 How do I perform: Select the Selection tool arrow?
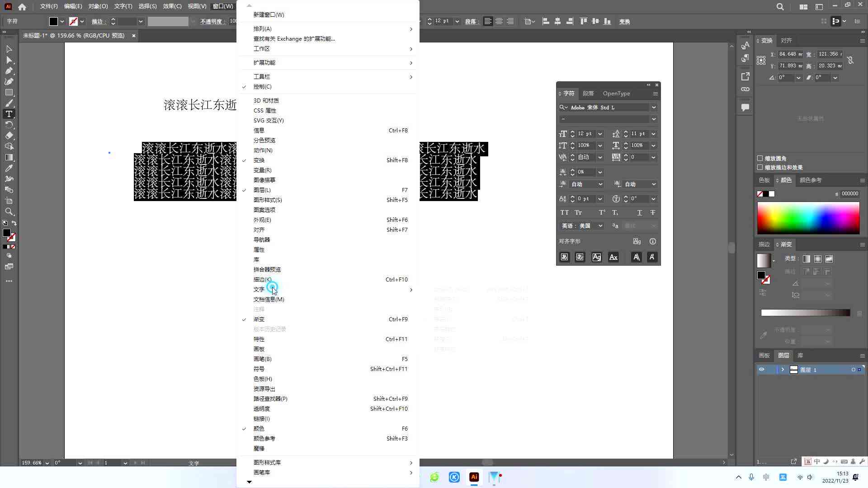pos(9,49)
